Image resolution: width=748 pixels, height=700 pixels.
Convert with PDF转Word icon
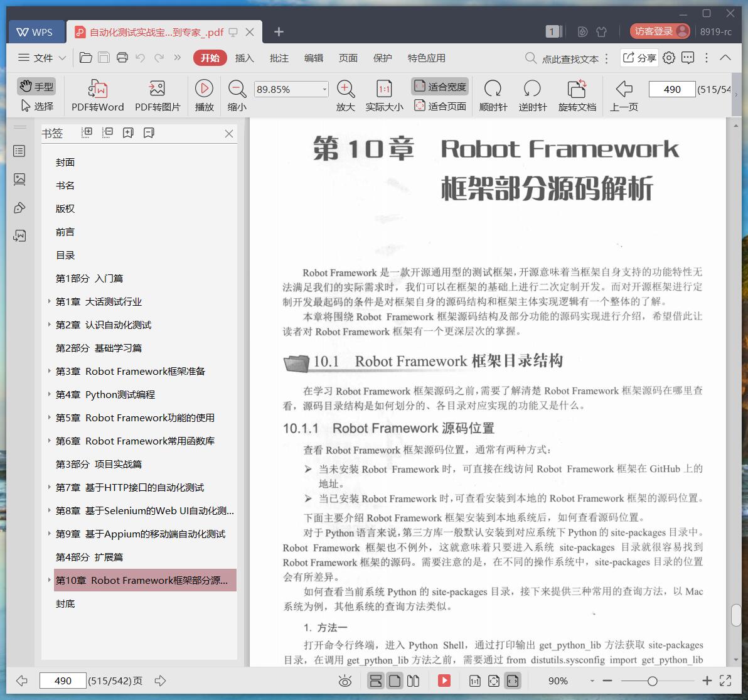click(98, 95)
